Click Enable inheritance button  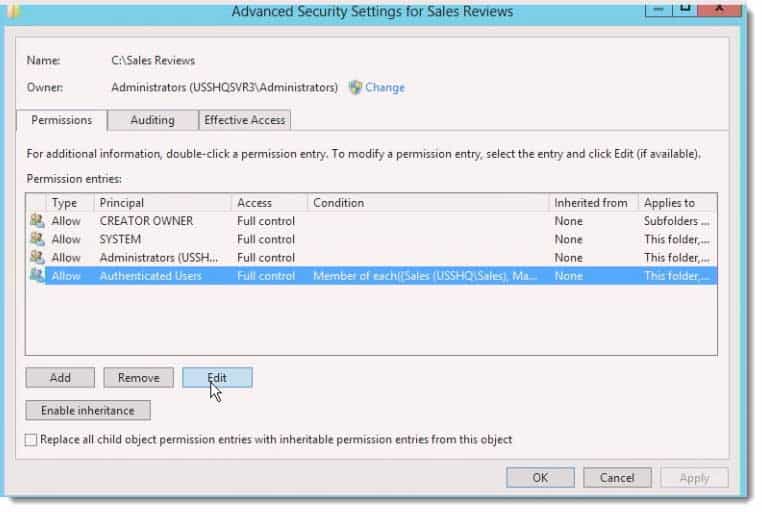pyautogui.click(x=88, y=410)
